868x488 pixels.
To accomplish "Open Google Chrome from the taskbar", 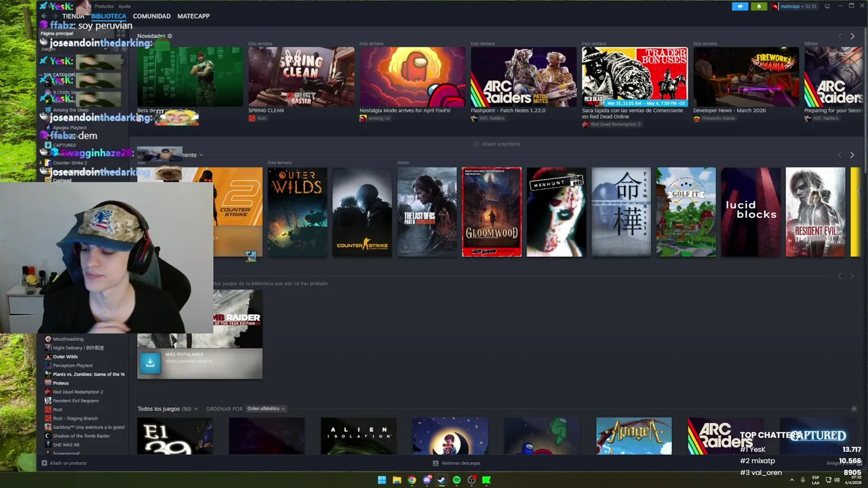I will coord(412,480).
